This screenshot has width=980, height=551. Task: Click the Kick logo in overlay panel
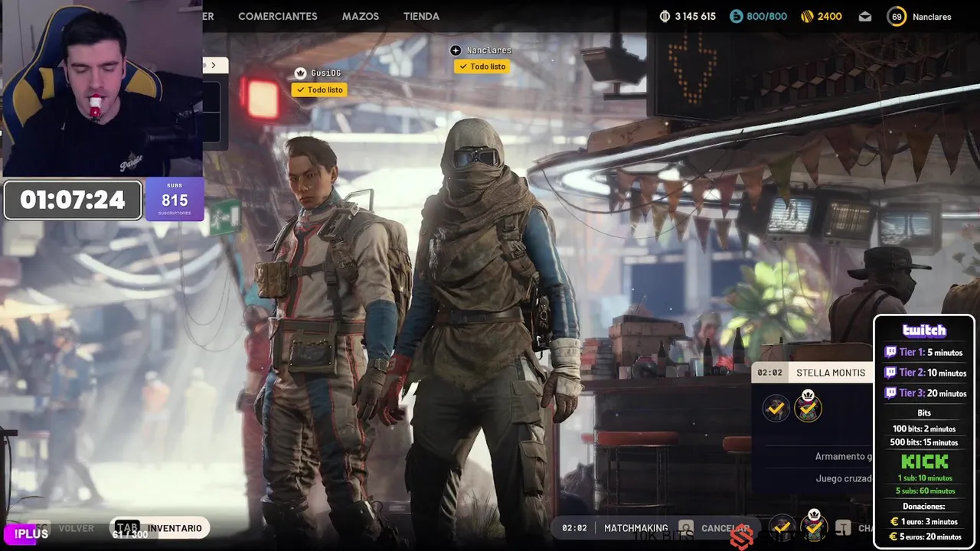tap(924, 461)
